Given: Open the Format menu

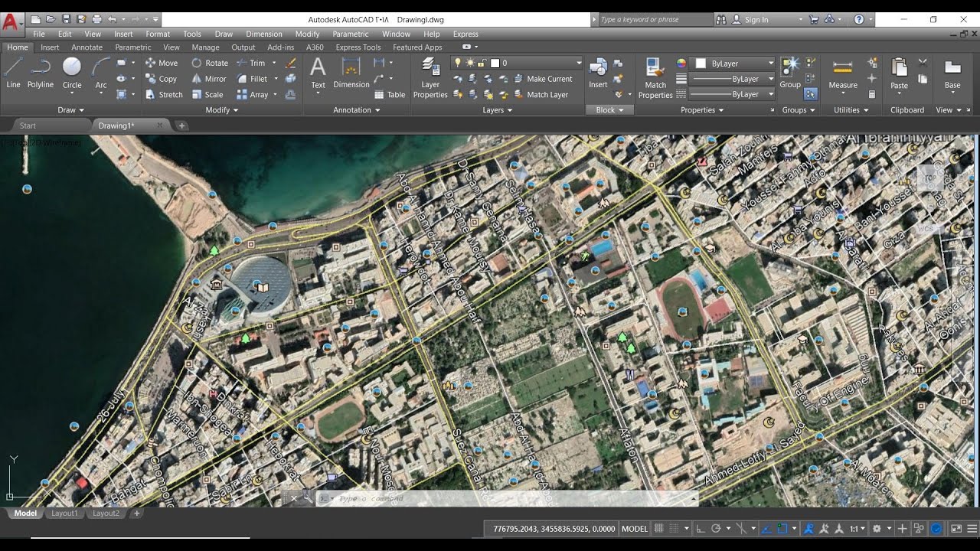Looking at the screenshot, I should (x=158, y=34).
